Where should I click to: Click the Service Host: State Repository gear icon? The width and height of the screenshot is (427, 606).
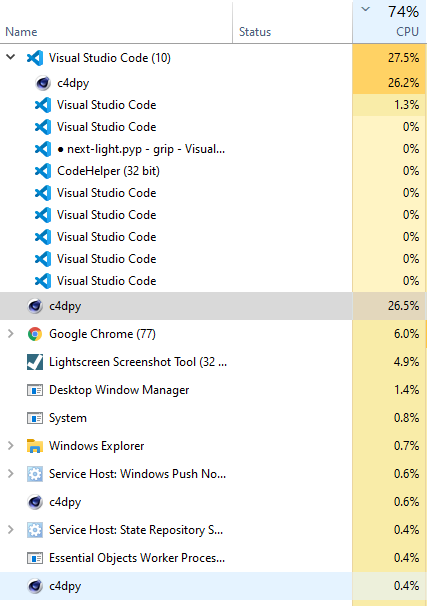click(x=35, y=530)
